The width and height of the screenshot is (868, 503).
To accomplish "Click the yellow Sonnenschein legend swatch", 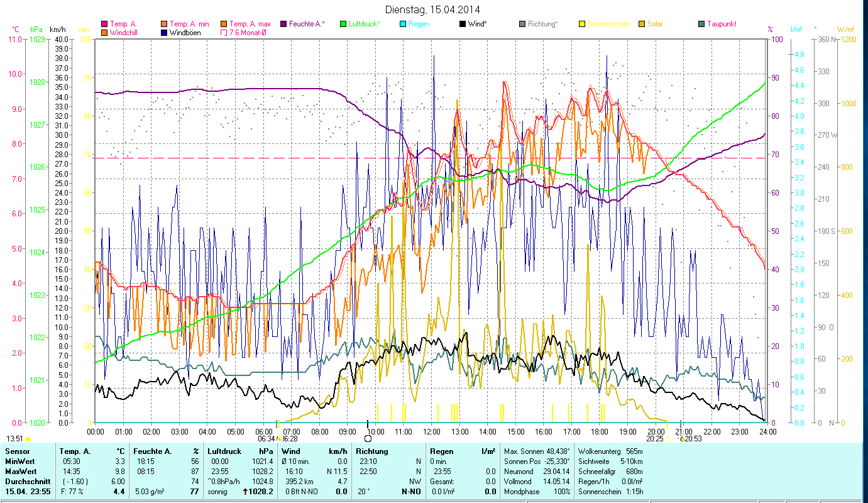I will [x=582, y=25].
